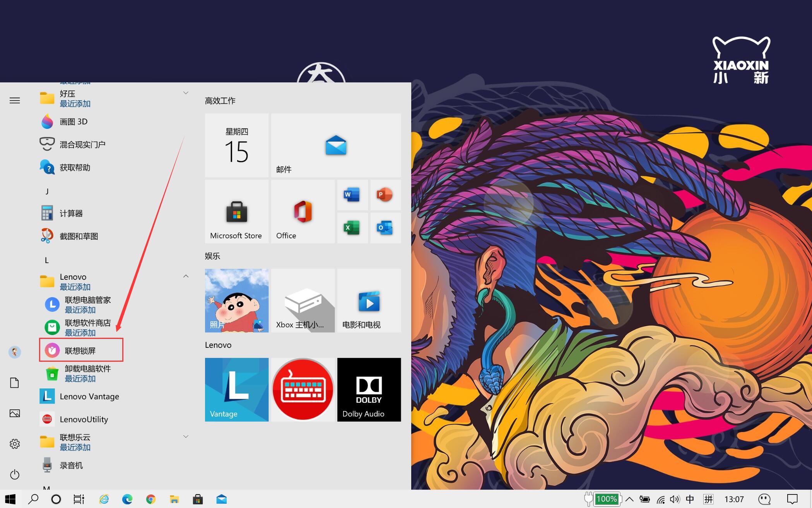The height and width of the screenshot is (508, 812).
Task: Open the user account avatar
Action: [x=15, y=352]
